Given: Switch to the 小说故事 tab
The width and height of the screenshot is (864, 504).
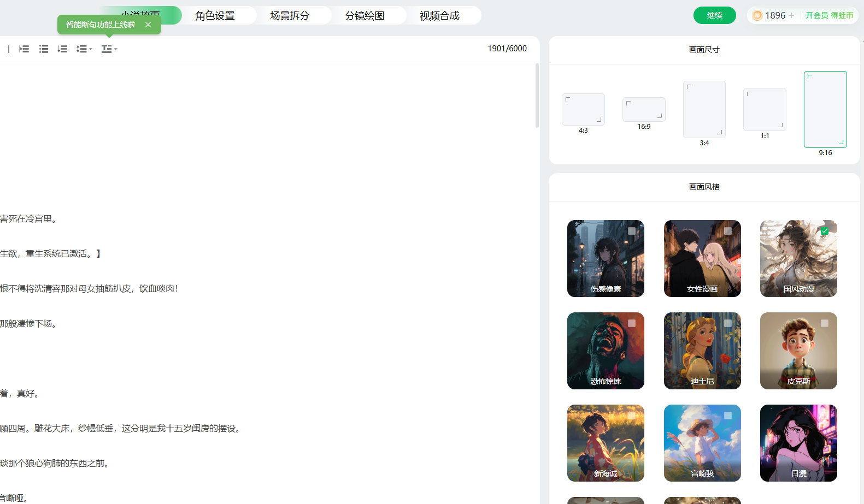Looking at the screenshot, I should pyautogui.click(x=140, y=15).
